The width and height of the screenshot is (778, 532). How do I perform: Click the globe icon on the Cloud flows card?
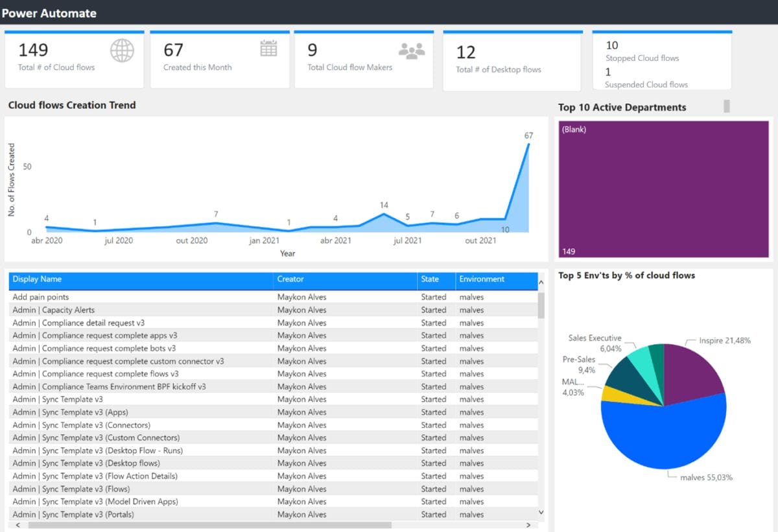click(x=121, y=50)
